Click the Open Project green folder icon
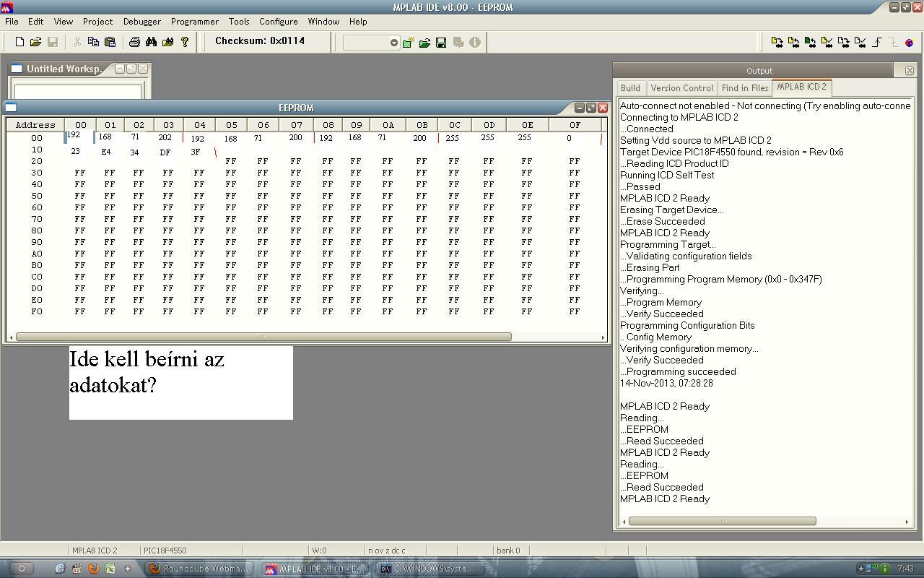924x578 pixels. (x=424, y=43)
